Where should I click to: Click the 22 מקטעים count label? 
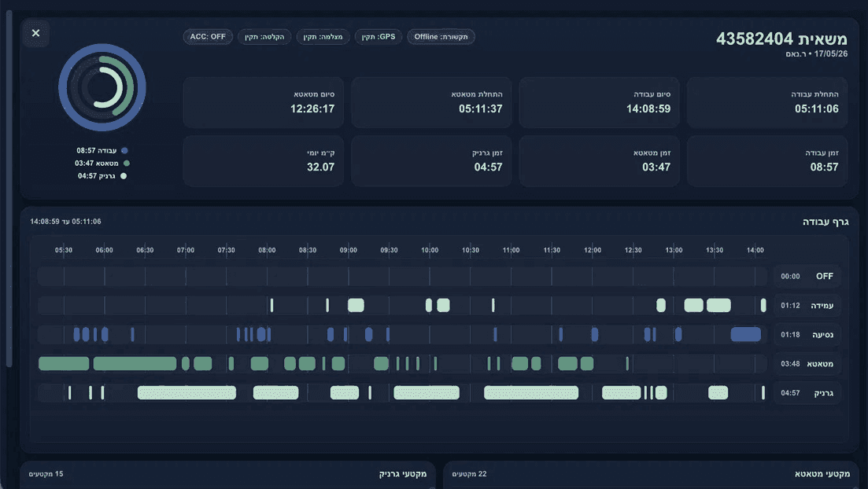point(470,474)
